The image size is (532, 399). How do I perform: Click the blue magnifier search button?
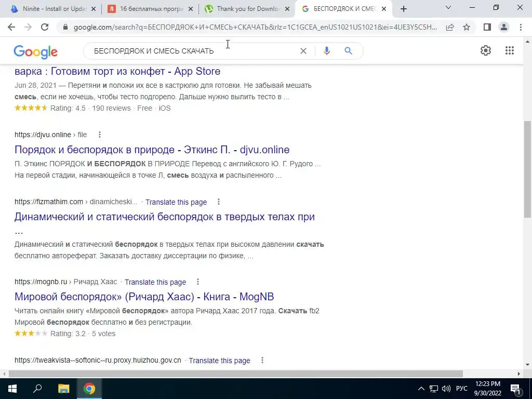[348, 51]
